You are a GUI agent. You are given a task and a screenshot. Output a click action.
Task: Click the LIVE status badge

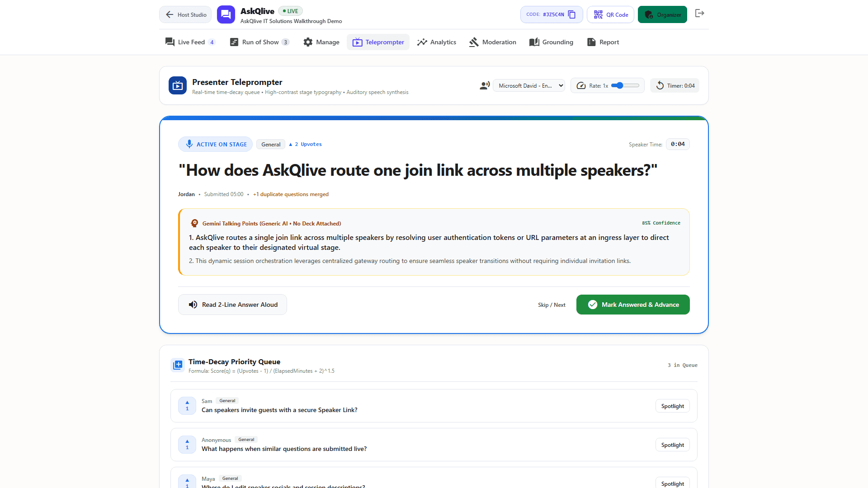(290, 11)
